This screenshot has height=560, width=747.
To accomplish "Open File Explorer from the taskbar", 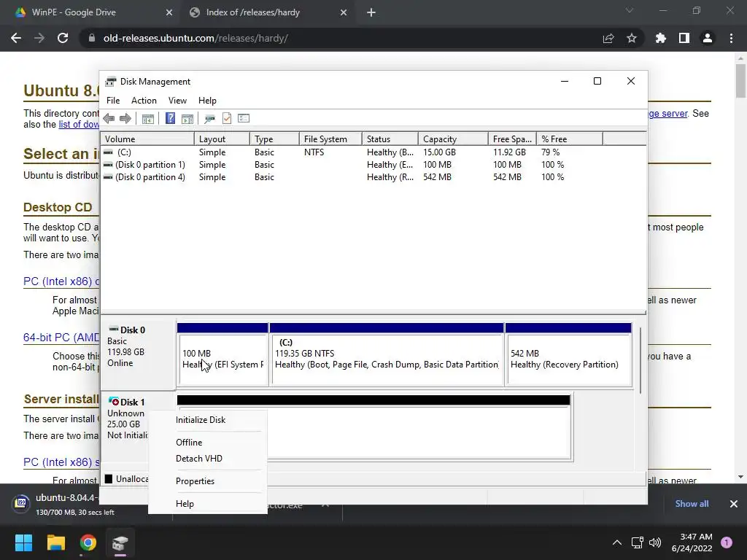I will pos(55,542).
